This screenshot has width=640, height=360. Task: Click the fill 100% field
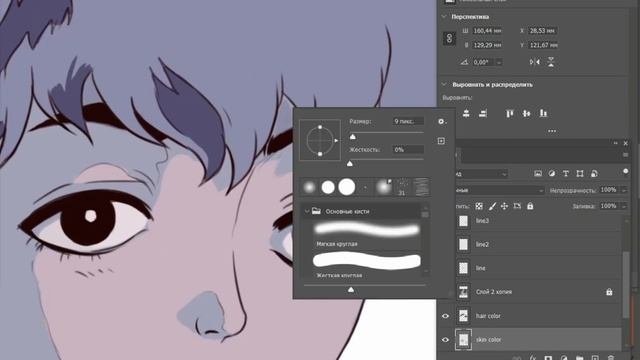click(609, 206)
